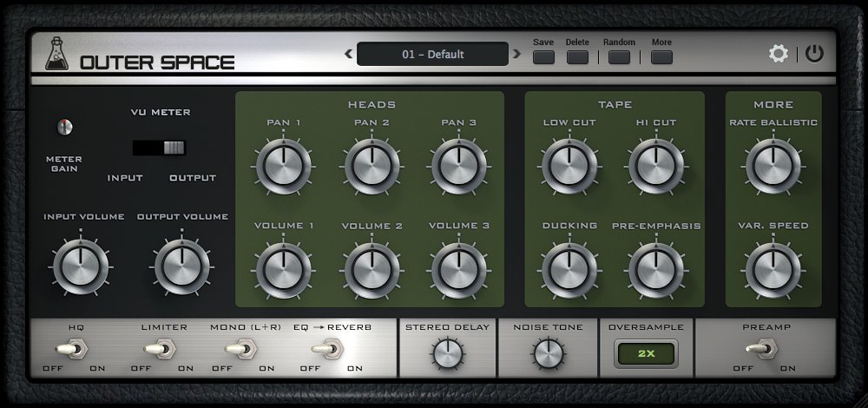868x408 pixels.
Task: Click the Noise Tone knob
Action: coord(548,354)
